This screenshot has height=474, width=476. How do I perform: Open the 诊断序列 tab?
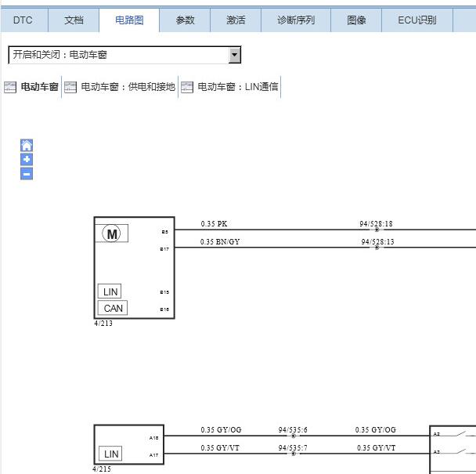pos(296,20)
